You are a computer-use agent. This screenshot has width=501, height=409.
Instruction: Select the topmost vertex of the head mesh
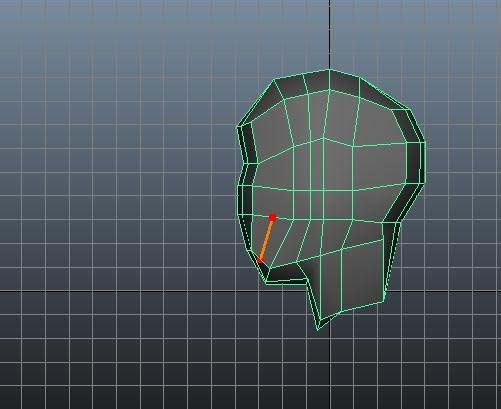(330, 69)
